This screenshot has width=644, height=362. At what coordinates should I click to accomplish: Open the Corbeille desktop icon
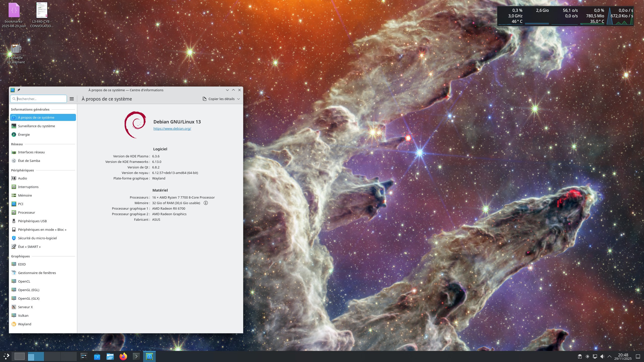[16, 50]
